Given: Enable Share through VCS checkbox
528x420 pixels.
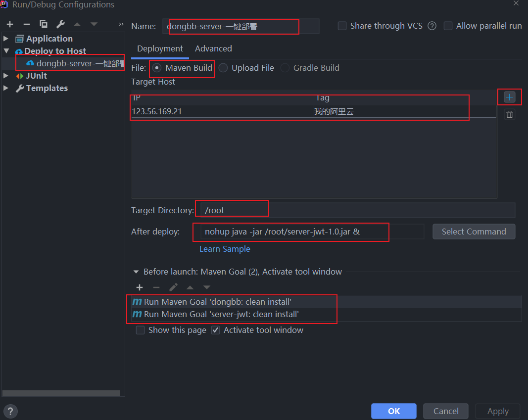Looking at the screenshot, I should (342, 26).
